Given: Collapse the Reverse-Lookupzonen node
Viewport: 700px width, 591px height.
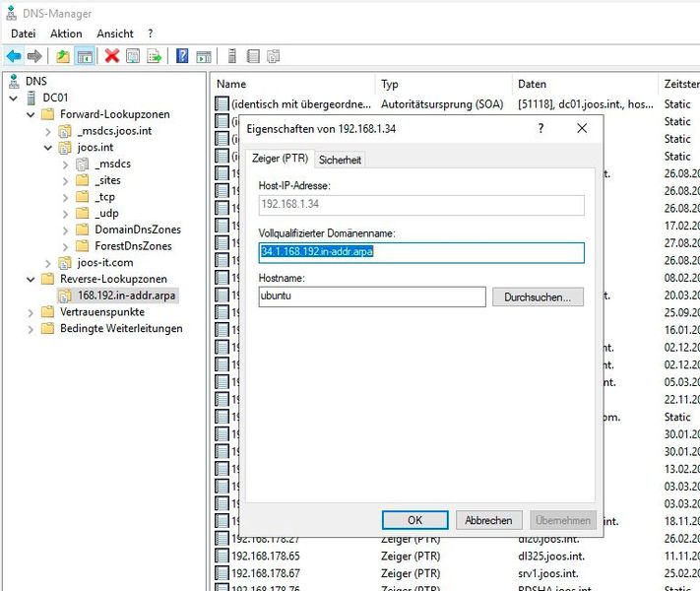Looking at the screenshot, I should (x=31, y=279).
